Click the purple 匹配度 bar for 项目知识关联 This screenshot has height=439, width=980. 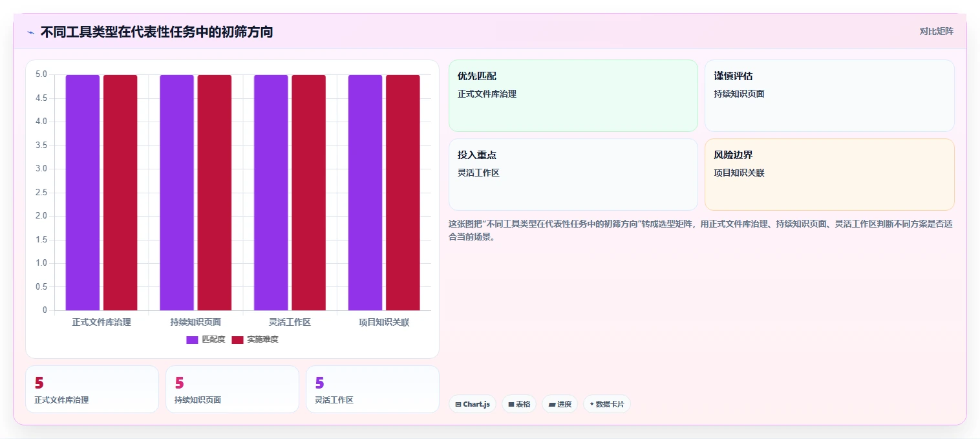pyautogui.click(x=365, y=193)
